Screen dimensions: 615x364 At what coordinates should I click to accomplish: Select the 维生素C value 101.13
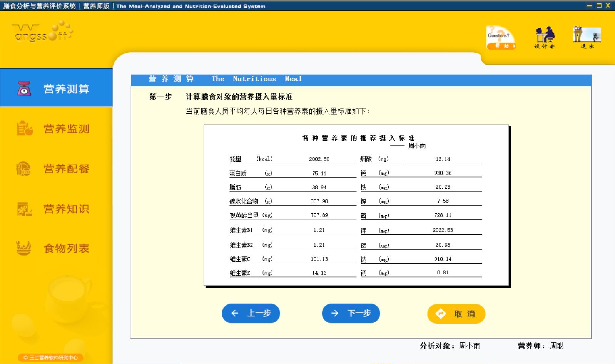(x=319, y=259)
